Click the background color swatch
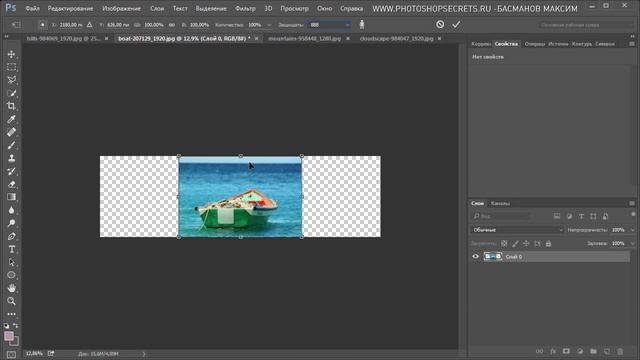The height and width of the screenshot is (360, 640). (x=16, y=342)
